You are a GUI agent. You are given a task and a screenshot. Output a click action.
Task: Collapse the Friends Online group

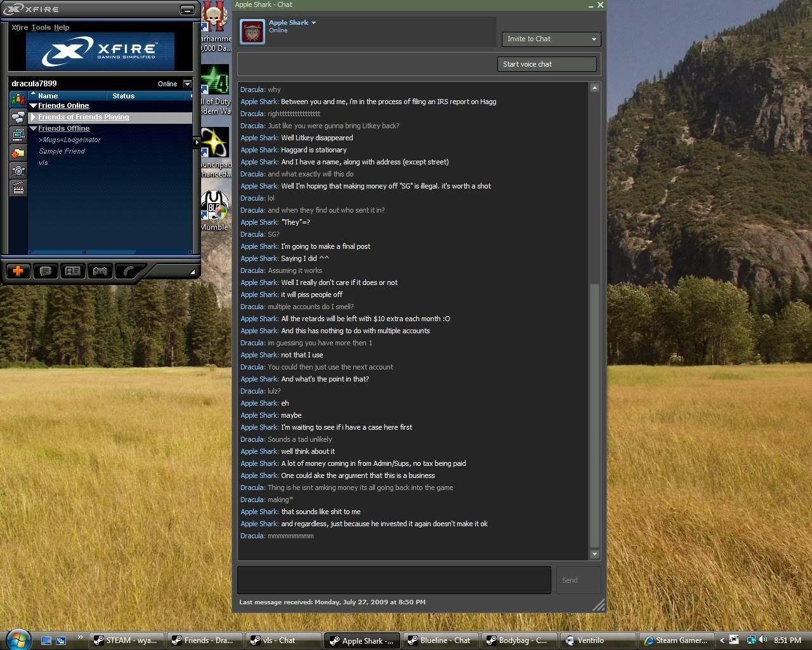(x=34, y=106)
